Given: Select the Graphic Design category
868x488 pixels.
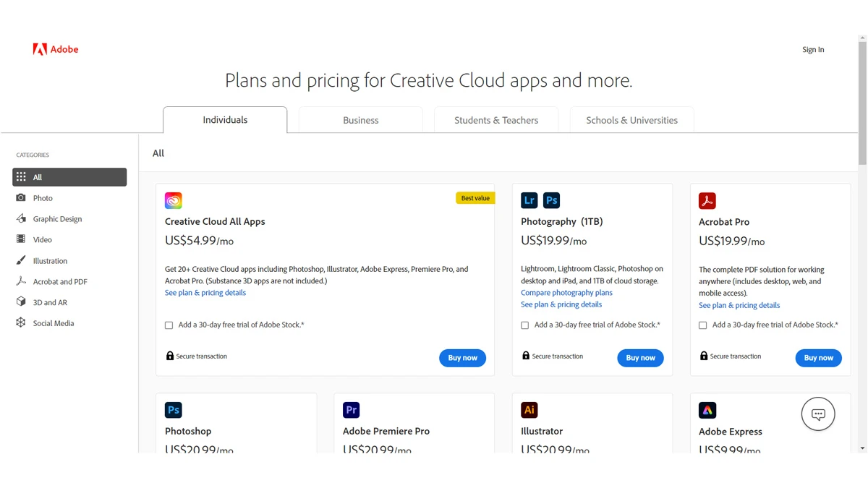Looking at the screenshot, I should (69, 218).
